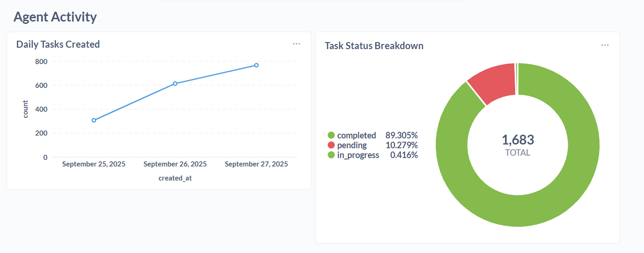Click the 1,683 total in donut center

tap(518, 140)
